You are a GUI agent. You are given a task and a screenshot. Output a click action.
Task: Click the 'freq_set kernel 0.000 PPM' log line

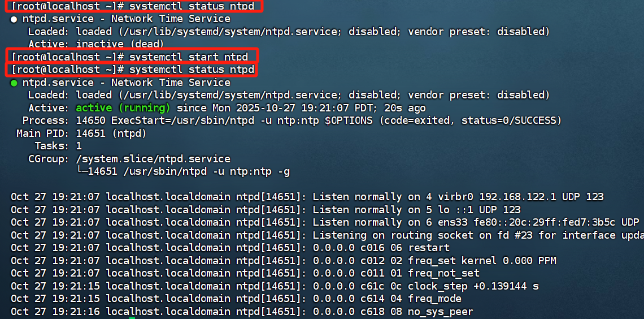click(284, 261)
